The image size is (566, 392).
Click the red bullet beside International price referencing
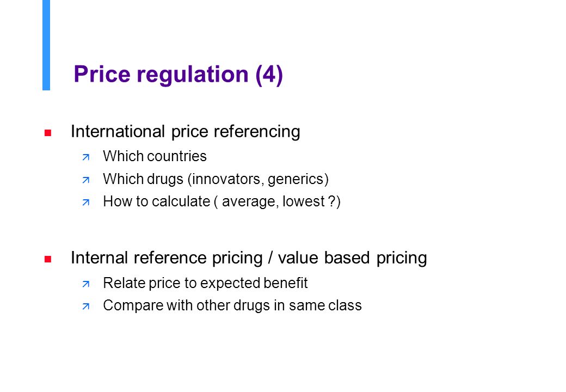(x=48, y=133)
